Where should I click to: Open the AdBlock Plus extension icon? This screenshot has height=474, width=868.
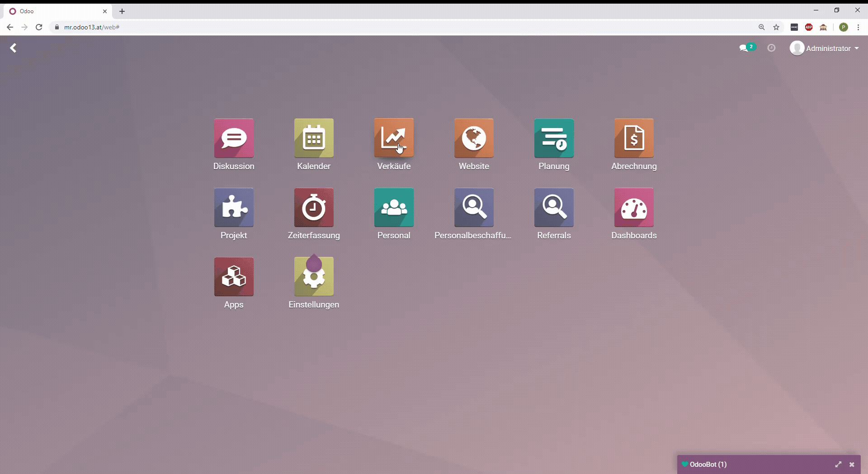tap(809, 27)
